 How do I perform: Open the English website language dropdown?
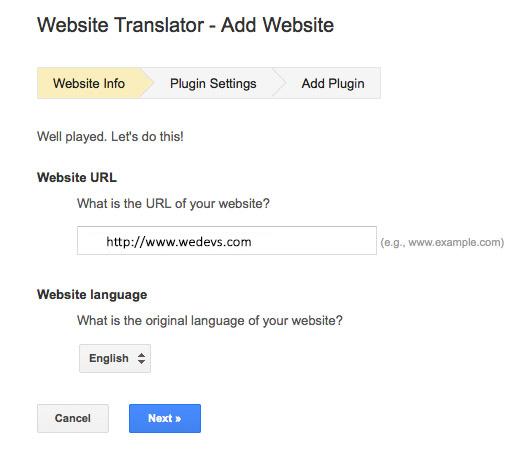coord(115,358)
